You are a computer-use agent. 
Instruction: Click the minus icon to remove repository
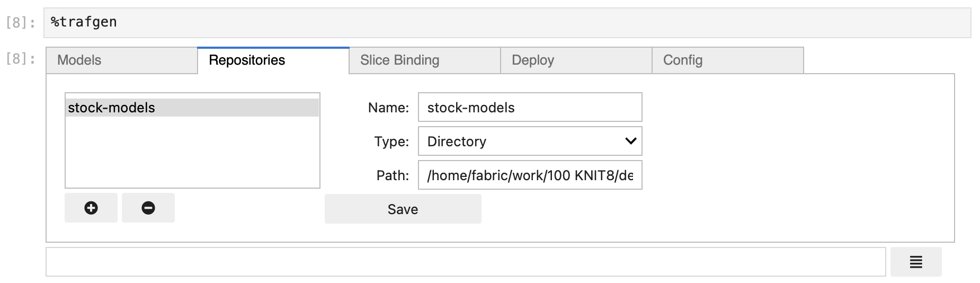pos(148,208)
